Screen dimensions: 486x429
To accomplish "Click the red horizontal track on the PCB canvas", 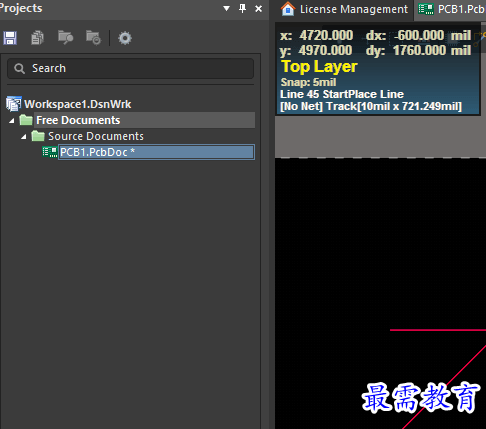I will click(x=438, y=330).
